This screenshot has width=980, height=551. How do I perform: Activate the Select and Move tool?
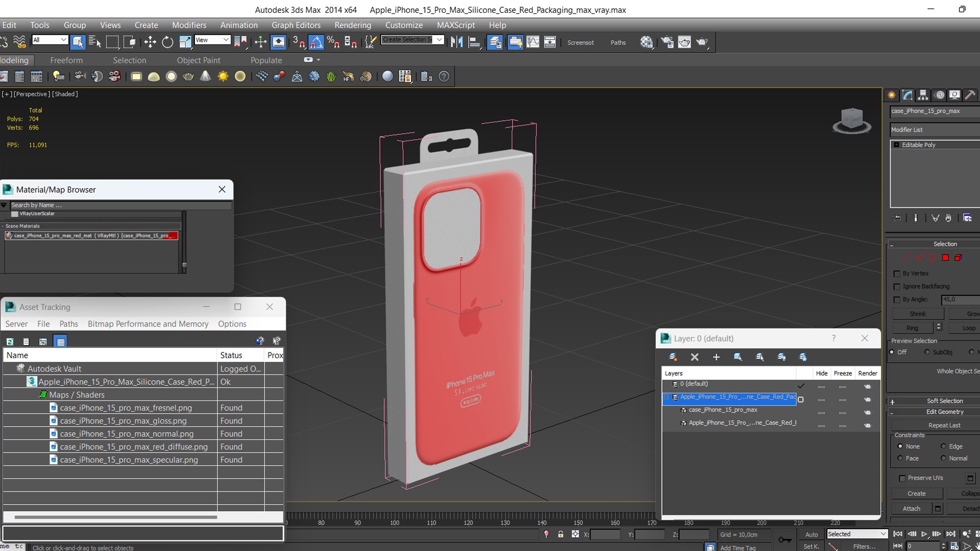[x=150, y=42]
